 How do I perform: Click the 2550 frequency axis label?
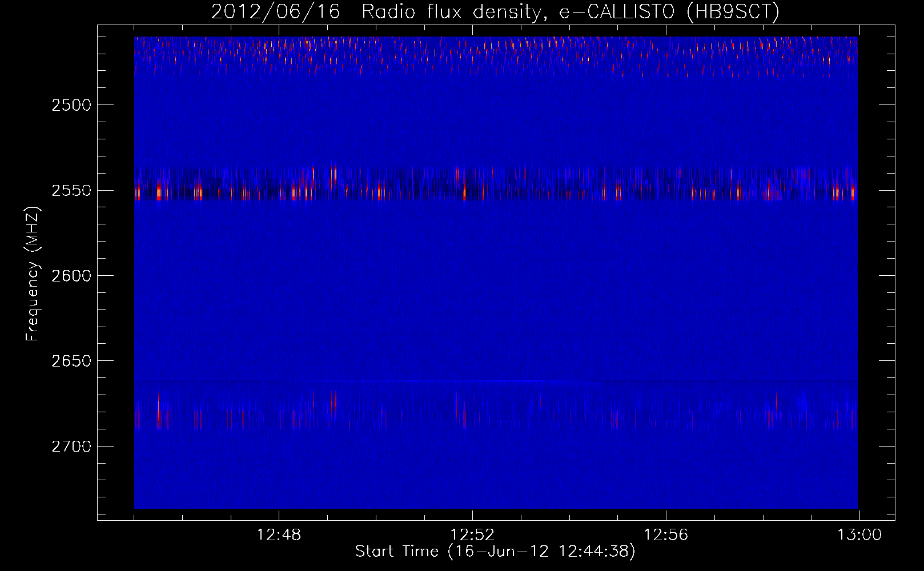71,191
